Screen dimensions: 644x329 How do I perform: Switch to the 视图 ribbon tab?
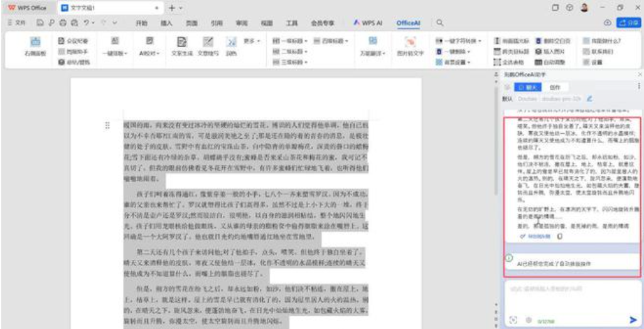pyautogui.click(x=267, y=23)
